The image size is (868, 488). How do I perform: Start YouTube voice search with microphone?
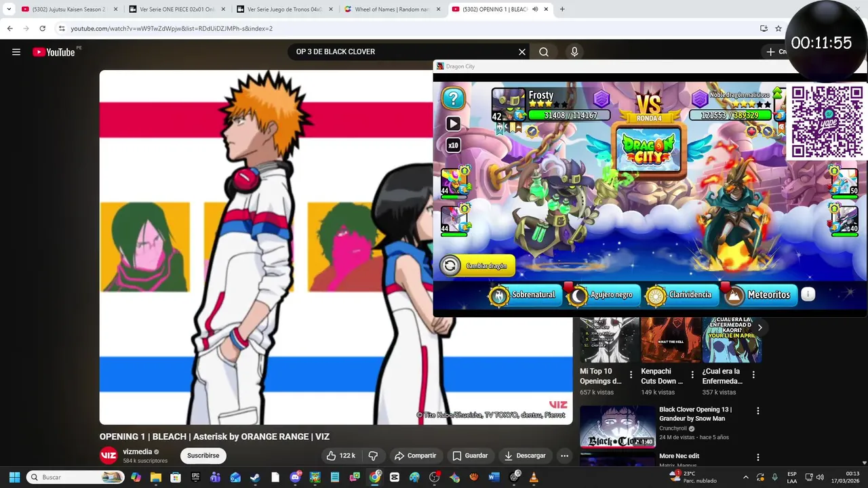tap(574, 52)
